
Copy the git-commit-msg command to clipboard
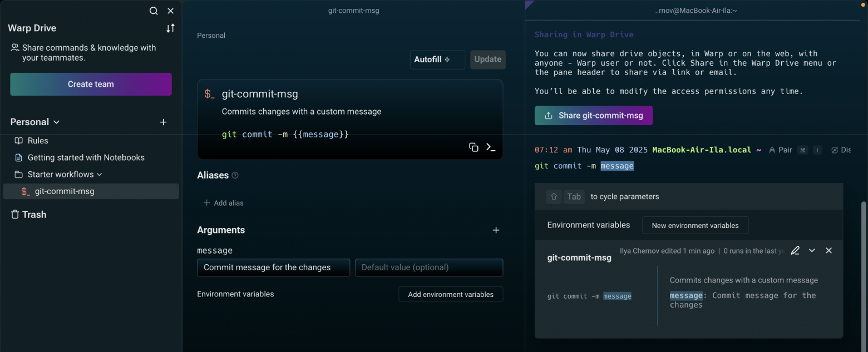click(x=474, y=147)
